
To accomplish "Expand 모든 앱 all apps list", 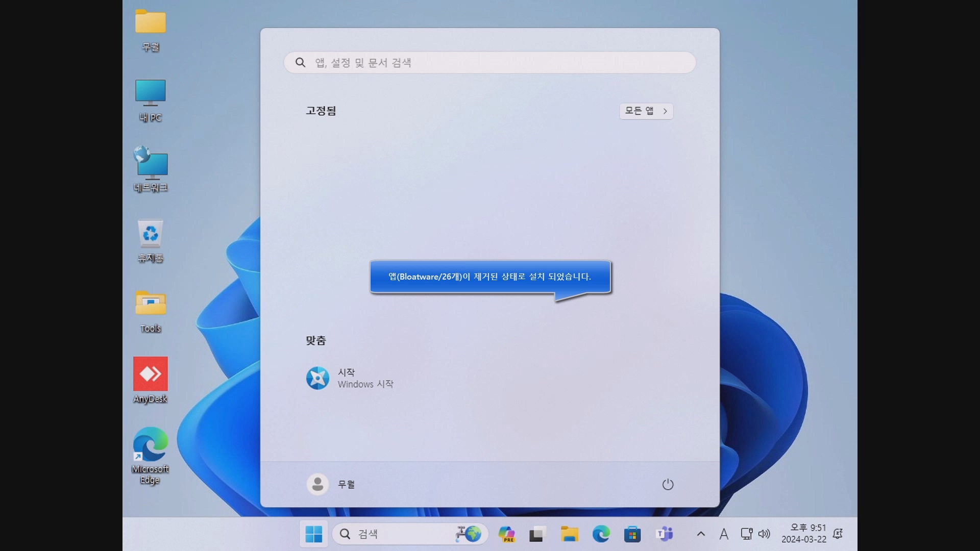I will pos(646,111).
